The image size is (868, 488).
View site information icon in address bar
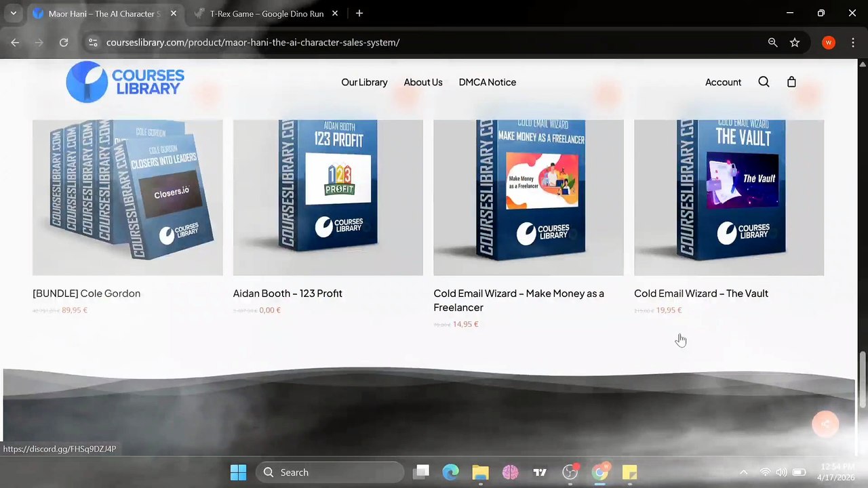pyautogui.click(x=93, y=42)
